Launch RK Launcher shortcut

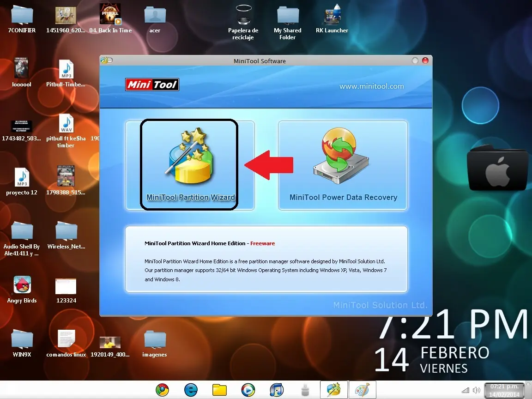(332, 18)
